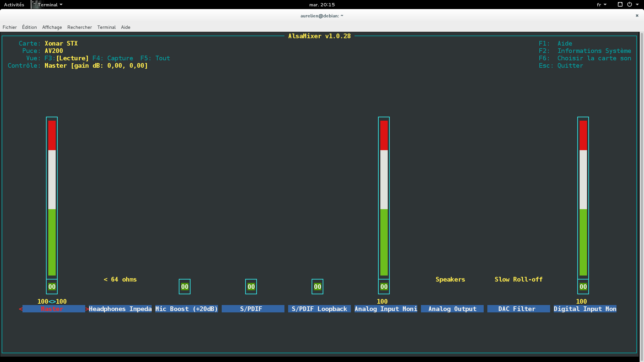
Task: Open the Fichier menu
Action: 10,27
